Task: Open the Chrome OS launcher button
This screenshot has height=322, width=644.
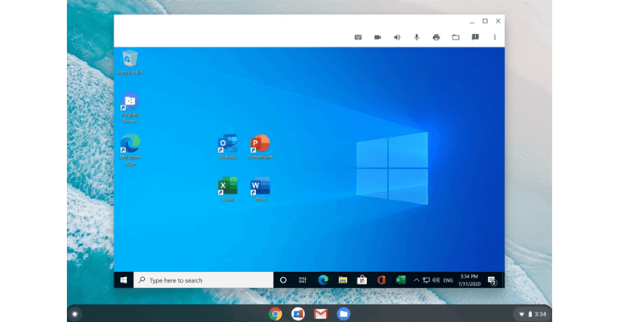Action: point(75,313)
